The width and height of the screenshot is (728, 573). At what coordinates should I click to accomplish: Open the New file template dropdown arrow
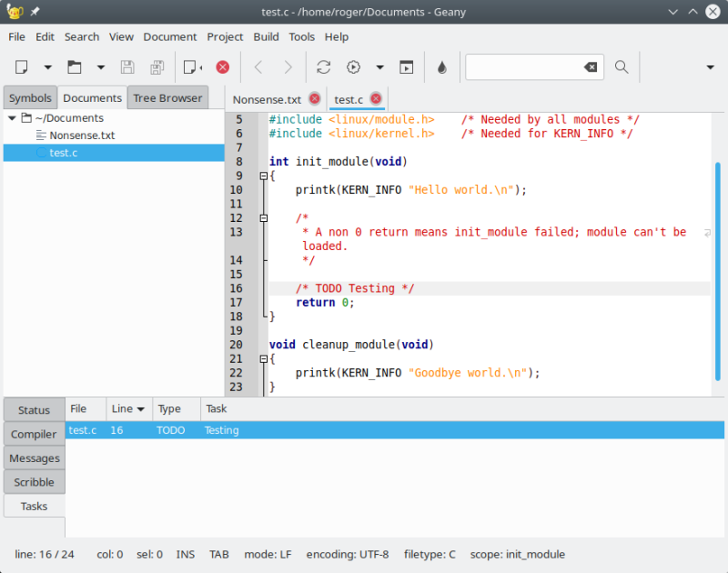point(47,67)
